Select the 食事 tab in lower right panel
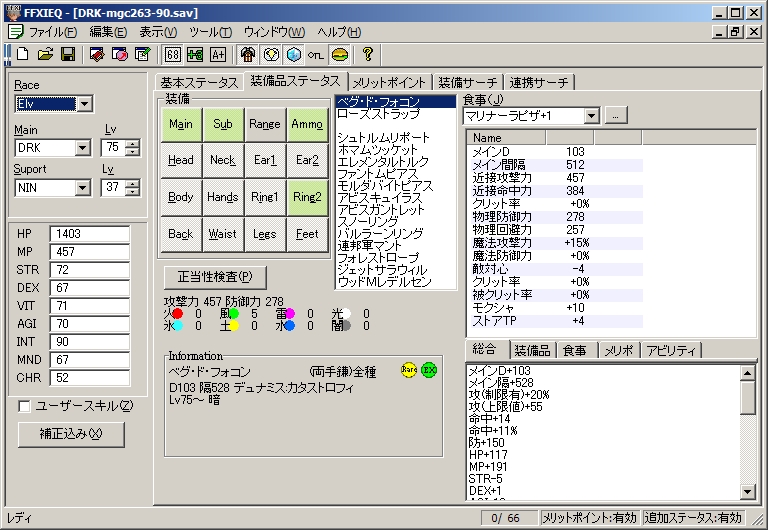Viewport: 768px width, 530px height. (x=575, y=350)
